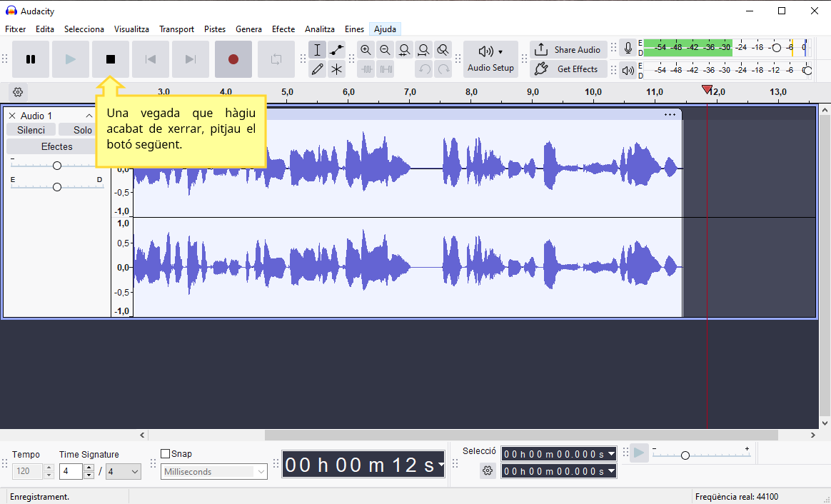
Task: Click the Get Effects button
Action: (569, 69)
